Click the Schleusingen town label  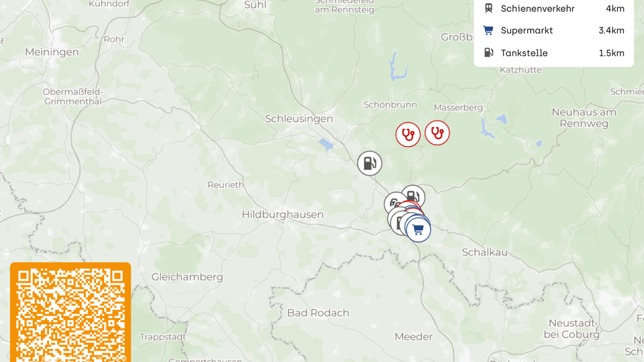pyautogui.click(x=299, y=119)
